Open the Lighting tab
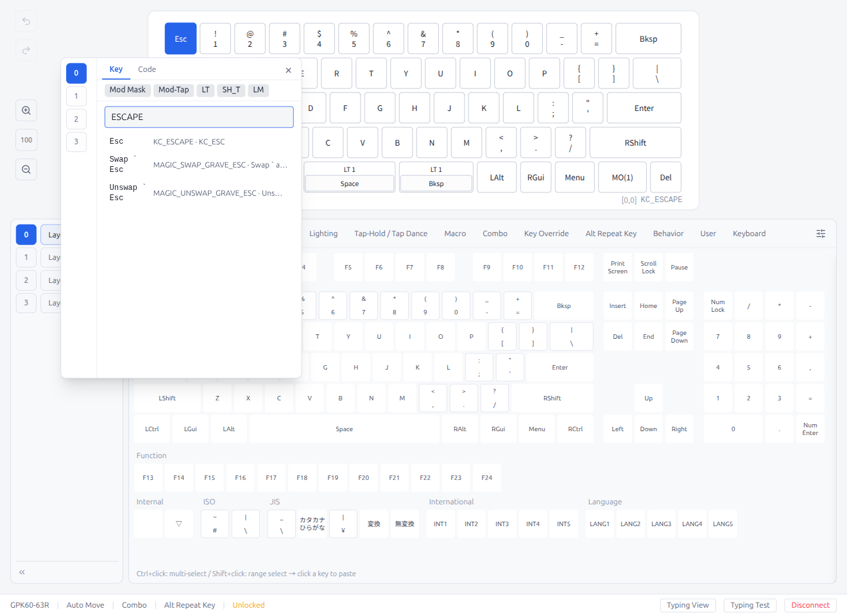The image size is (847, 616). tap(323, 234)
